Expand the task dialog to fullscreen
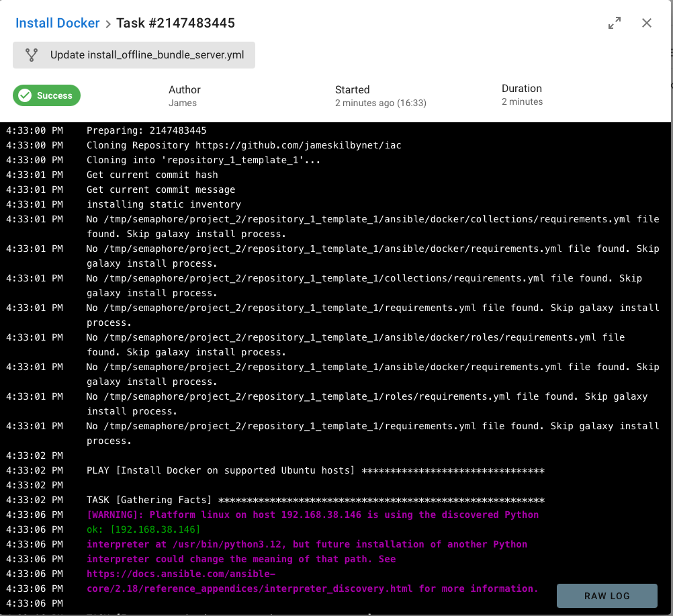 [x=615, y=23]
